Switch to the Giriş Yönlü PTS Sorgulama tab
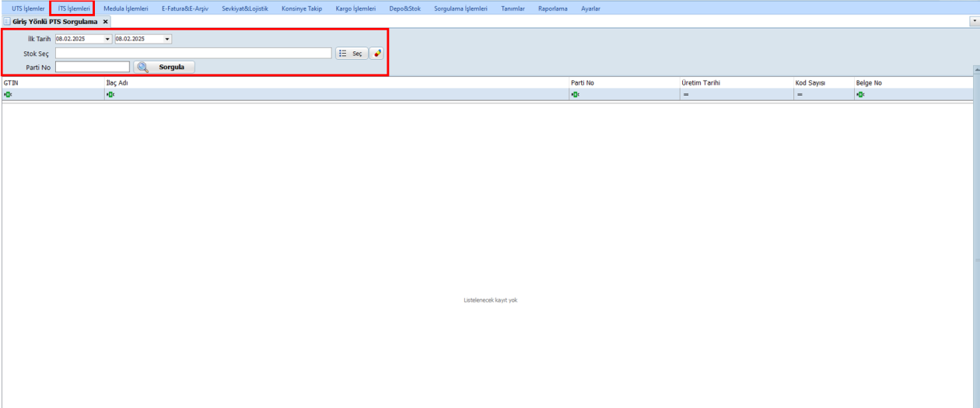The image size is (980, 408). click(x=54, y=22)
